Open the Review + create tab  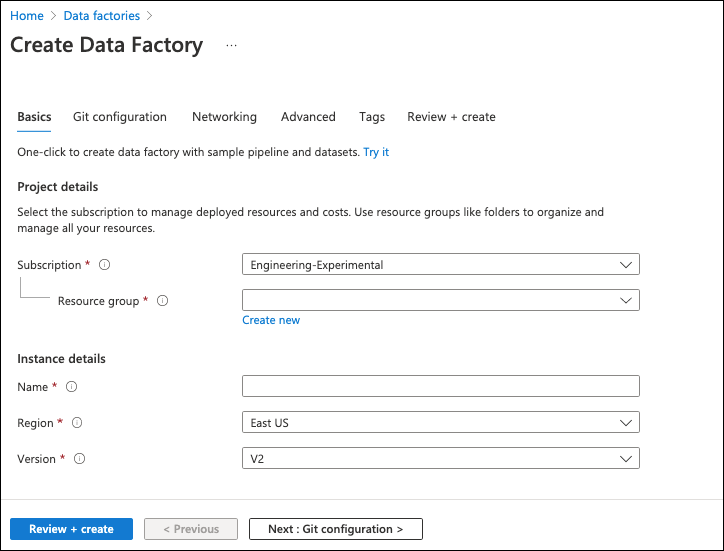[x=451, y=117]
